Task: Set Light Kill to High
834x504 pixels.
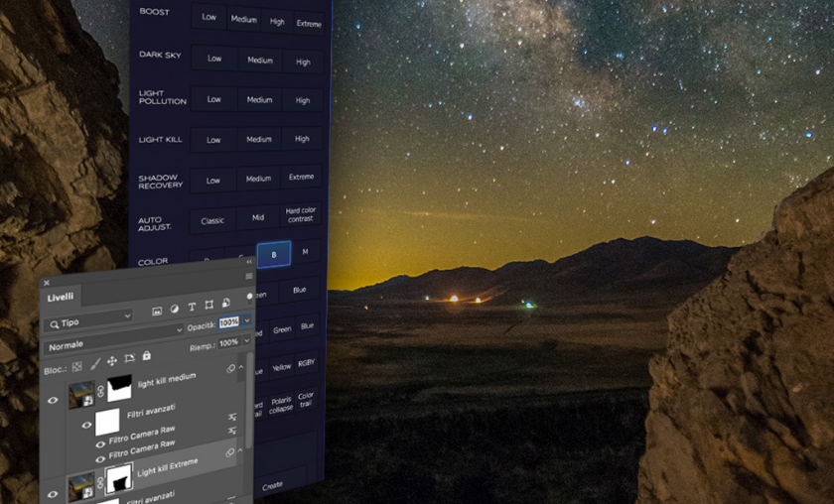Action: (302, 138)
